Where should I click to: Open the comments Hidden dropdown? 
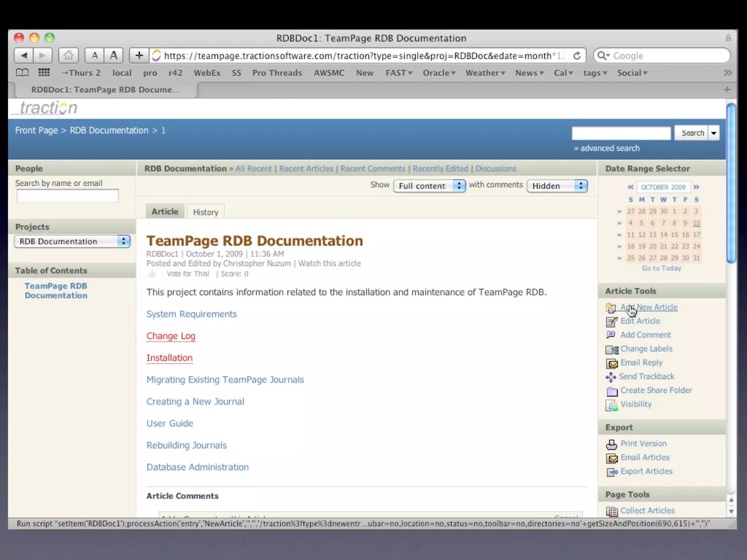557,186
